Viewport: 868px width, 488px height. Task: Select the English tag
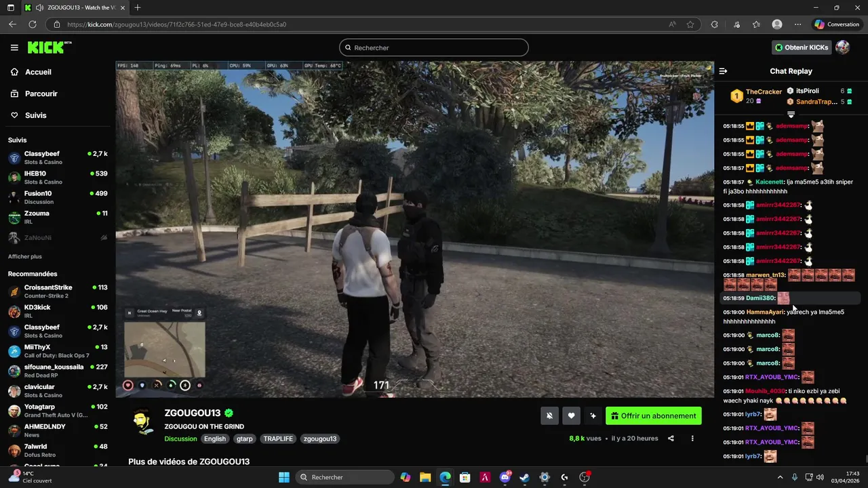(x=215, y=439)
